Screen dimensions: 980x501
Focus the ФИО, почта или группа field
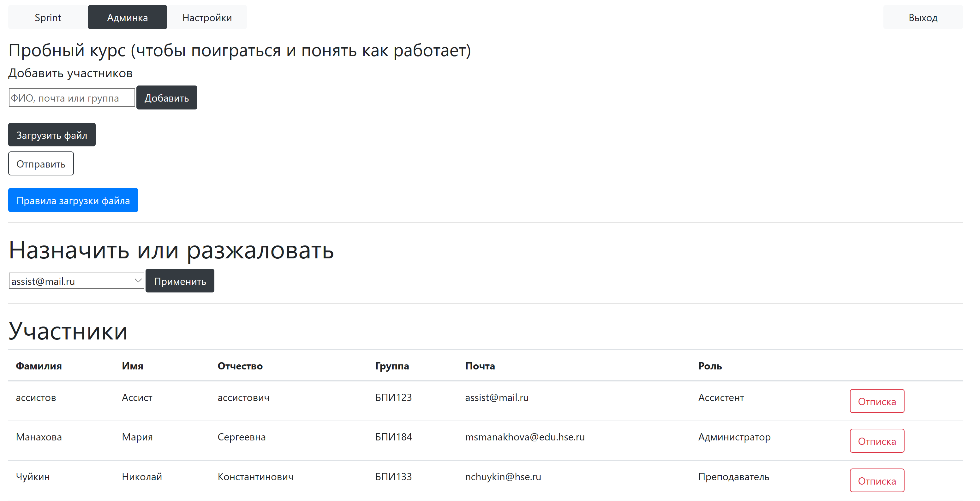click(72, 98)
